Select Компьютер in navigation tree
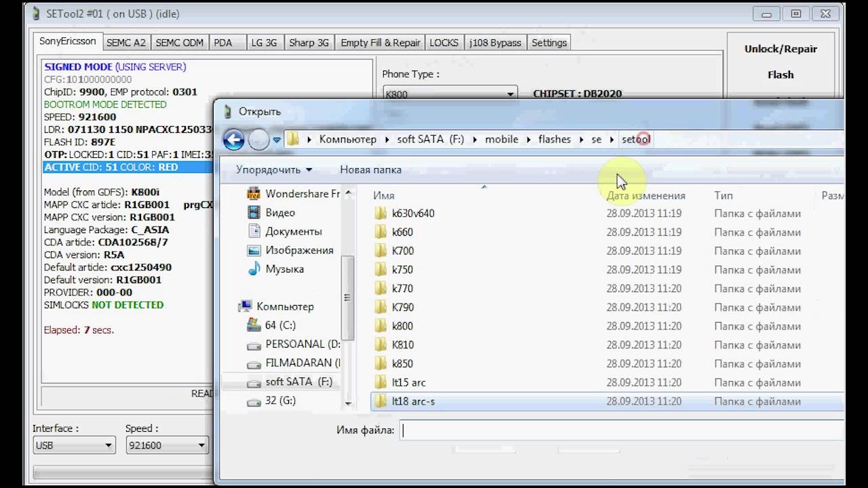Viewport: 868px width, 488px height. pos(277,306)
